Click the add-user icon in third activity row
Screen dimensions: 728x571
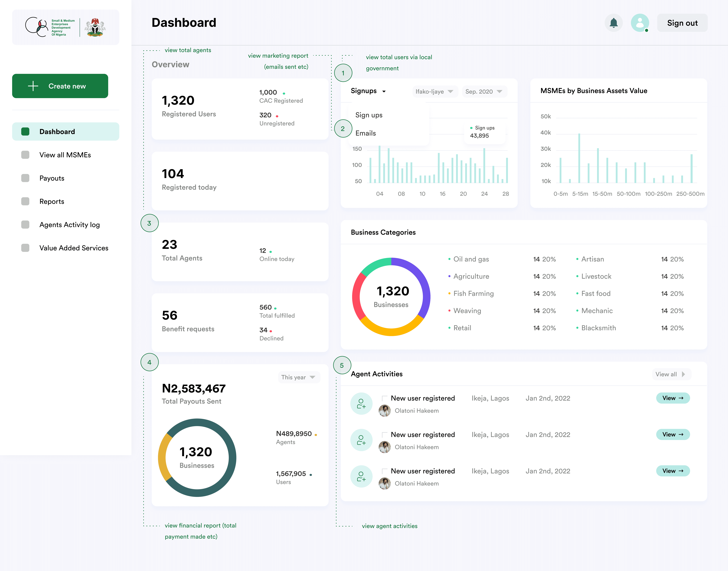coord(361,476)
